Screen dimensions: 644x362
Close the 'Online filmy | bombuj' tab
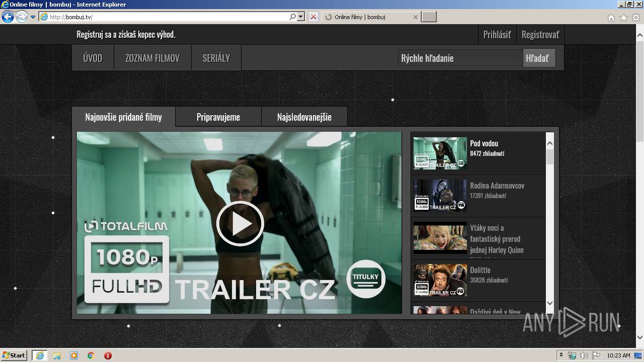pos(415,17)
